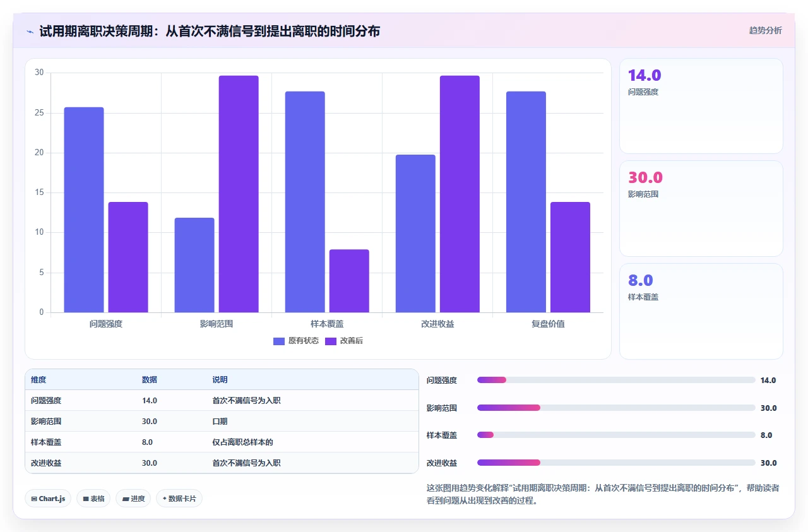Click the Chart.js tag chip

tap(49, 499)
